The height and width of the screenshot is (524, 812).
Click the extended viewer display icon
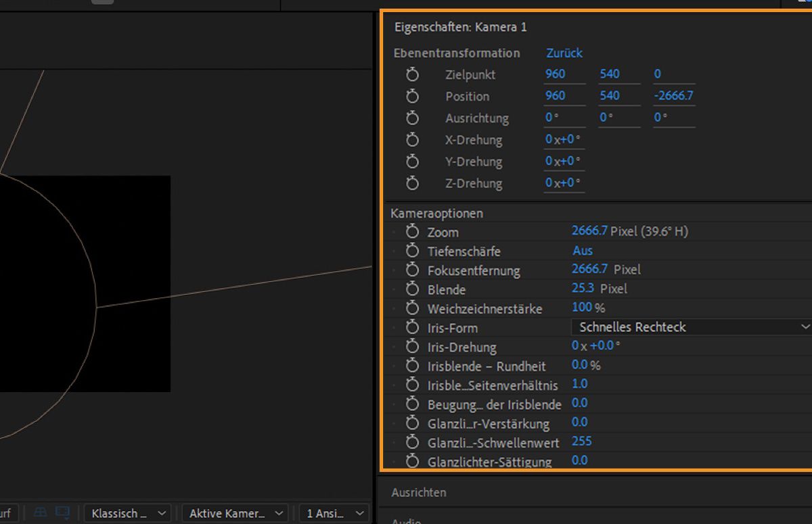(x=63, y=513)
